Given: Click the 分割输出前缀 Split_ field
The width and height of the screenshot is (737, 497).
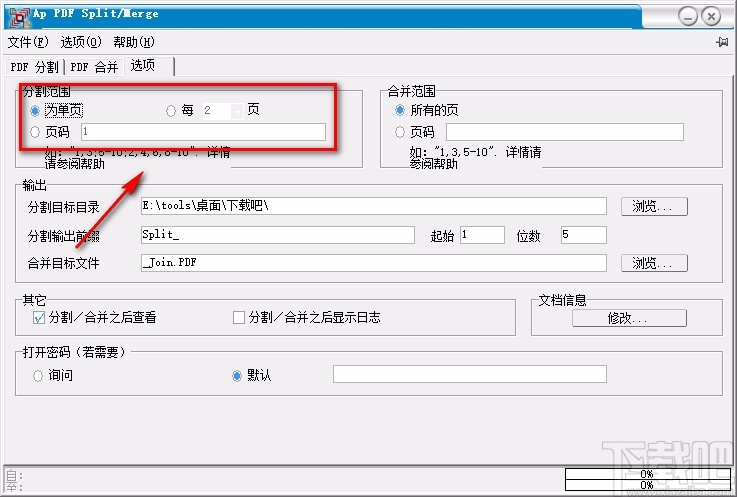Looking at the screenshot, I should (x=278, y=235).
